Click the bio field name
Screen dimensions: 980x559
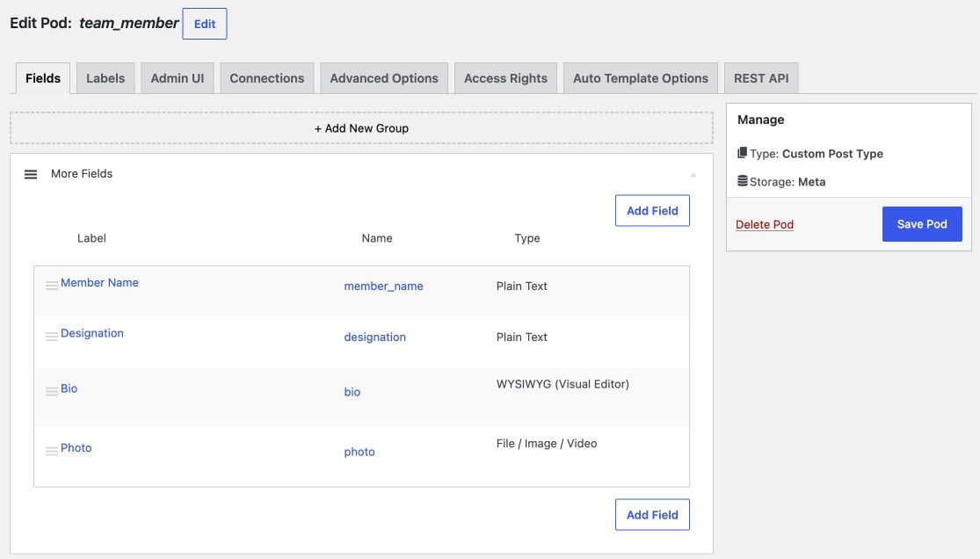pyautogui.click(x=352, y=392)
